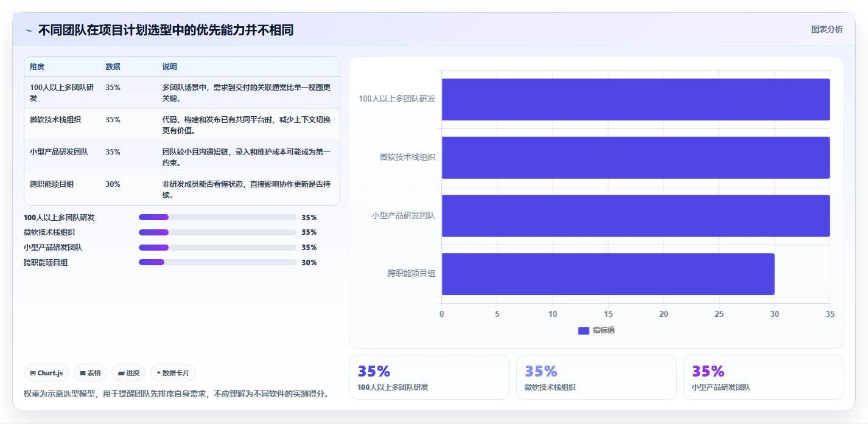The height and width of the screenshot is (424, 868).
Task: Click the x-axis tick label 20
Action: [663, 314]
